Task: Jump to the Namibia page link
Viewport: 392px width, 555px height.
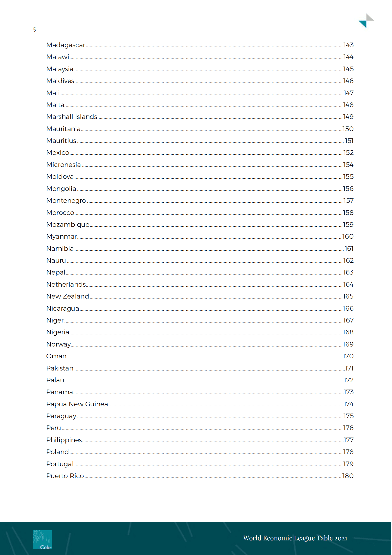Action: [x=60, y=249]
